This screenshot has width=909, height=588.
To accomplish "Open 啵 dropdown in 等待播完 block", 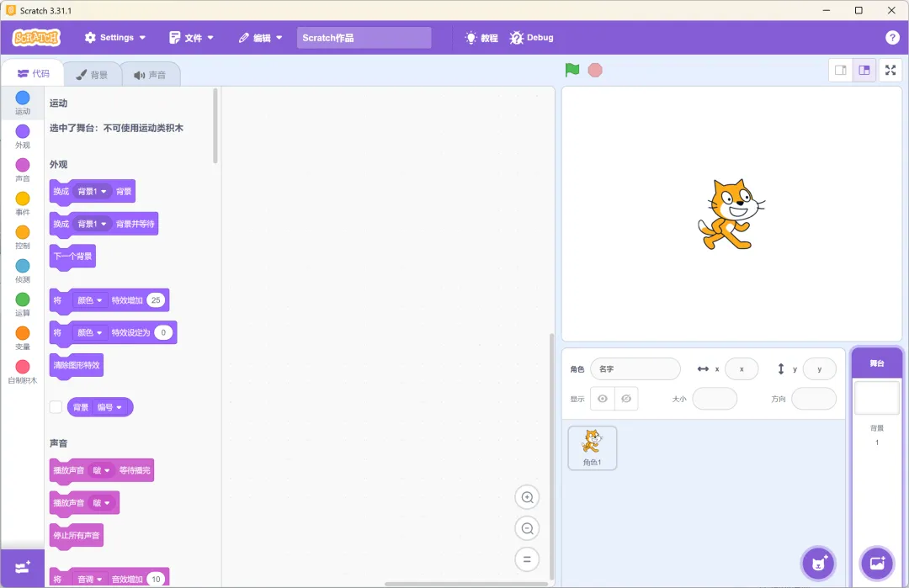I will tap(102, 470).
